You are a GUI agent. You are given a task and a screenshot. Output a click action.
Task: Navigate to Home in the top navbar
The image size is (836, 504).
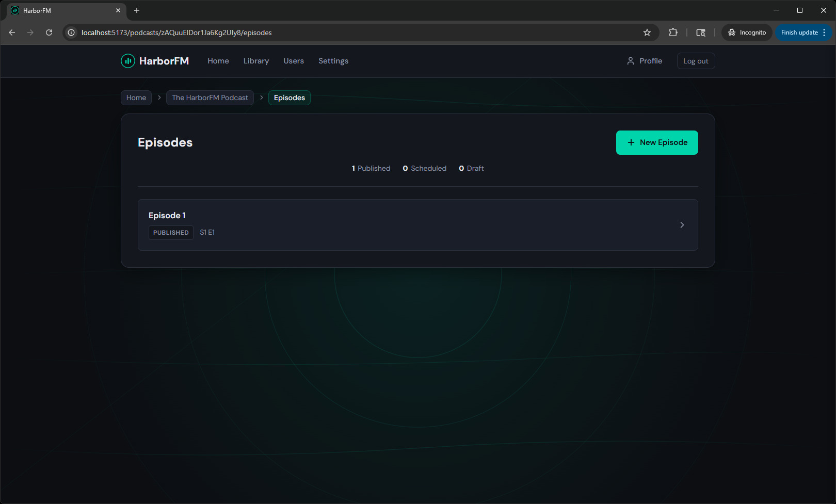[x=218, y=61]
